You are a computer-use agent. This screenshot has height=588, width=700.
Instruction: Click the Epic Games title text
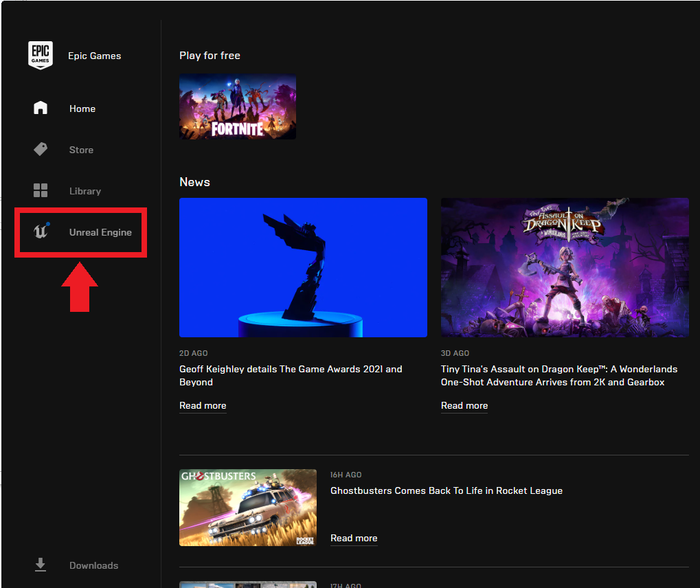pos(95,56)
